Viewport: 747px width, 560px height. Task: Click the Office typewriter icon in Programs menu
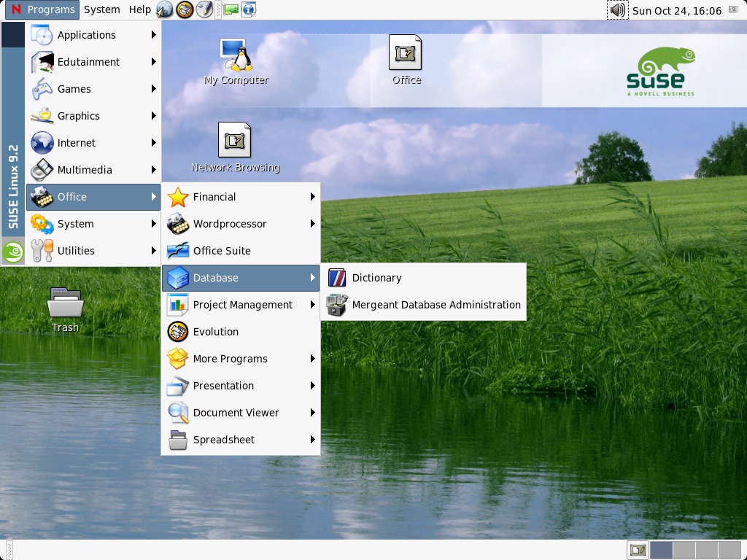pyautogui.click(x=42, y=197)
